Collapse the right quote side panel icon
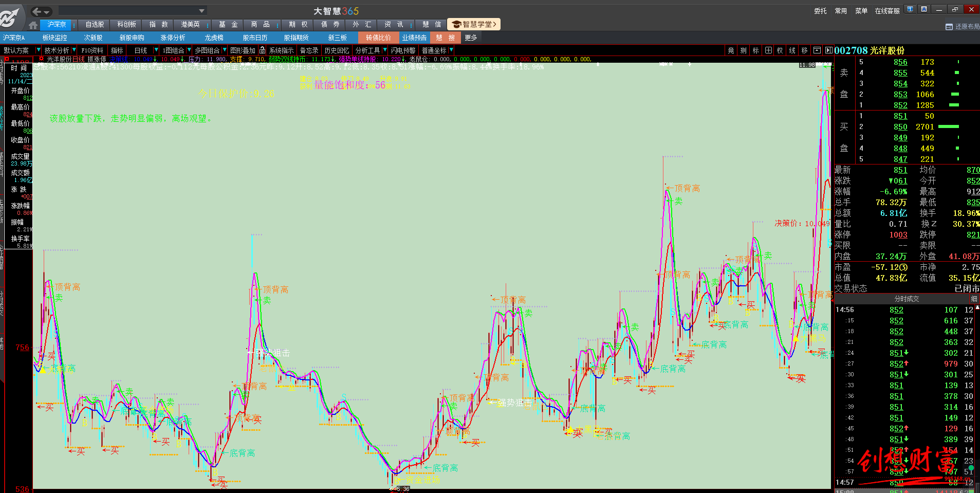The height and width of the screenshot is (493, 980). pyautogui.click(x=828, y=50)
